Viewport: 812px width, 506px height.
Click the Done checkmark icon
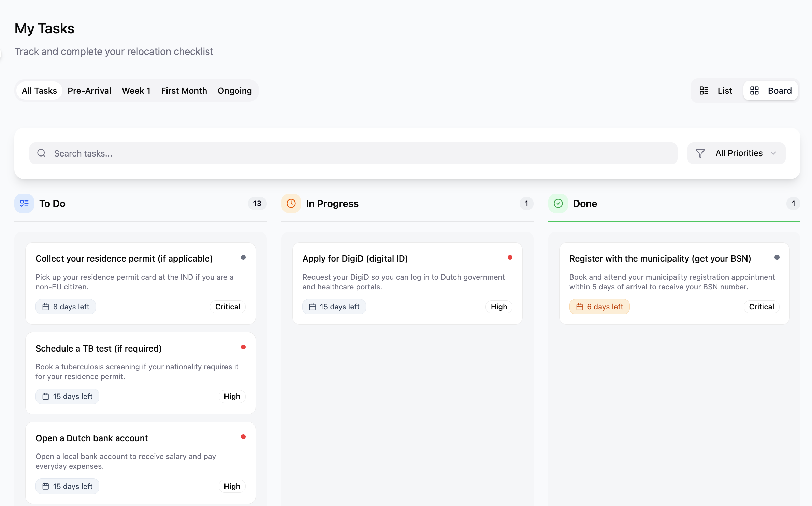pos(558,203)
